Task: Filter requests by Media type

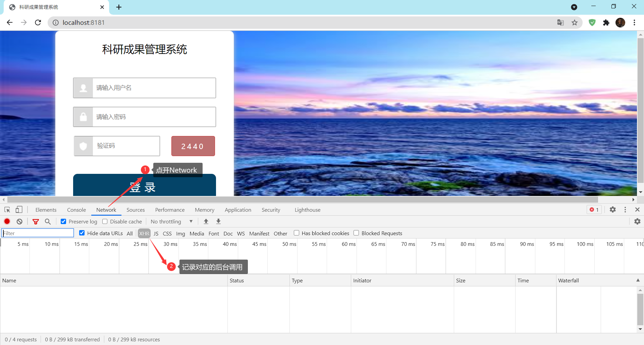Action: (197, 233)
